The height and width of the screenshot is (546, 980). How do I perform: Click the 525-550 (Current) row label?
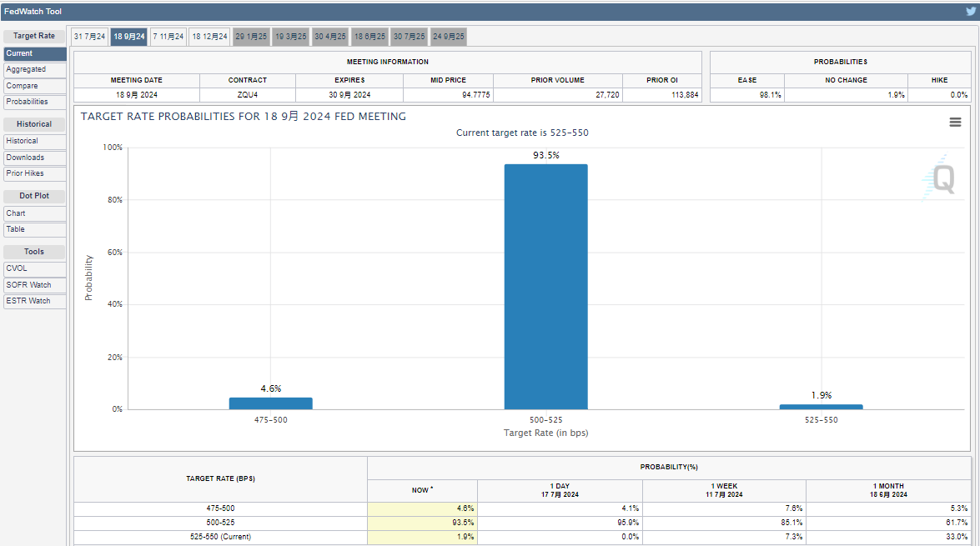click(x=221, y=537)
